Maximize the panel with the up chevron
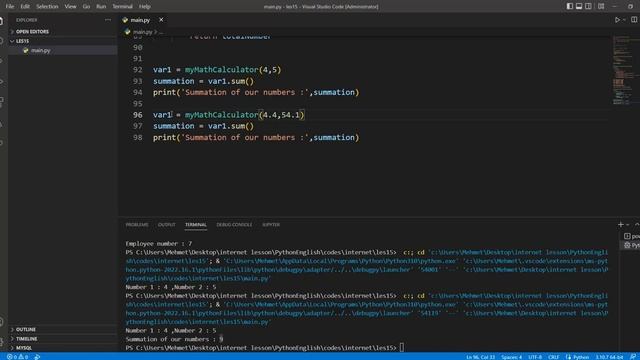The height and width of the screenshot is (360, 640). click(x=637, y=224)
